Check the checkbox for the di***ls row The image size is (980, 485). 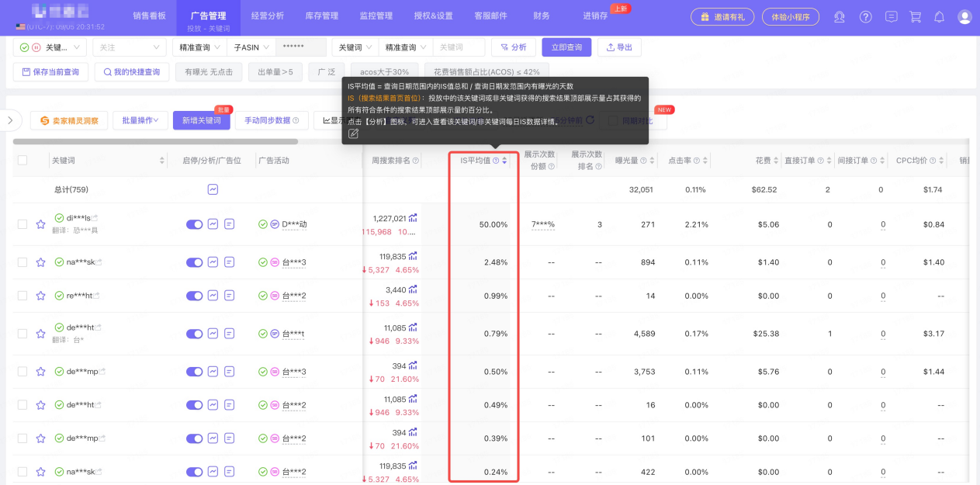(x=23, y=224)
